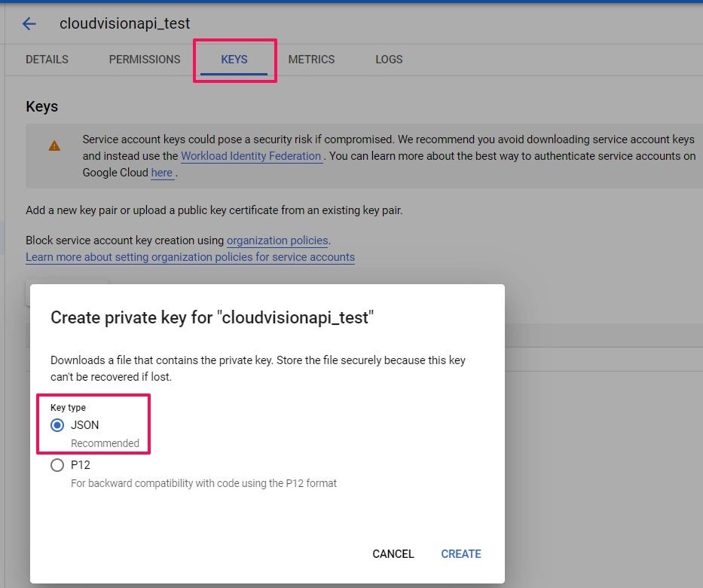This screenshot has width=703, height=588.
Task: Select the KEYS tab
Action: (234, 60)
